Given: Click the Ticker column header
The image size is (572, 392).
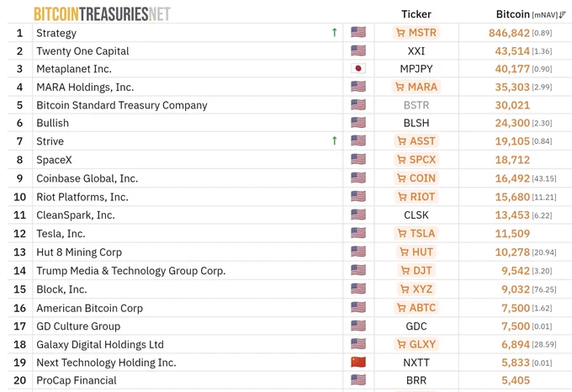Looking at the screenshot, I should click(x=416, y=14).
